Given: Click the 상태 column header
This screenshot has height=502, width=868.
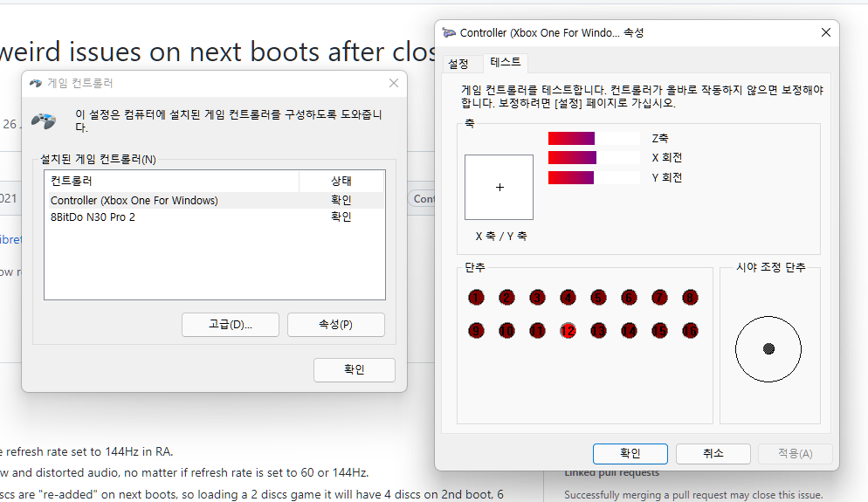Looking at the screenshot, I should (x=341, y=181).
